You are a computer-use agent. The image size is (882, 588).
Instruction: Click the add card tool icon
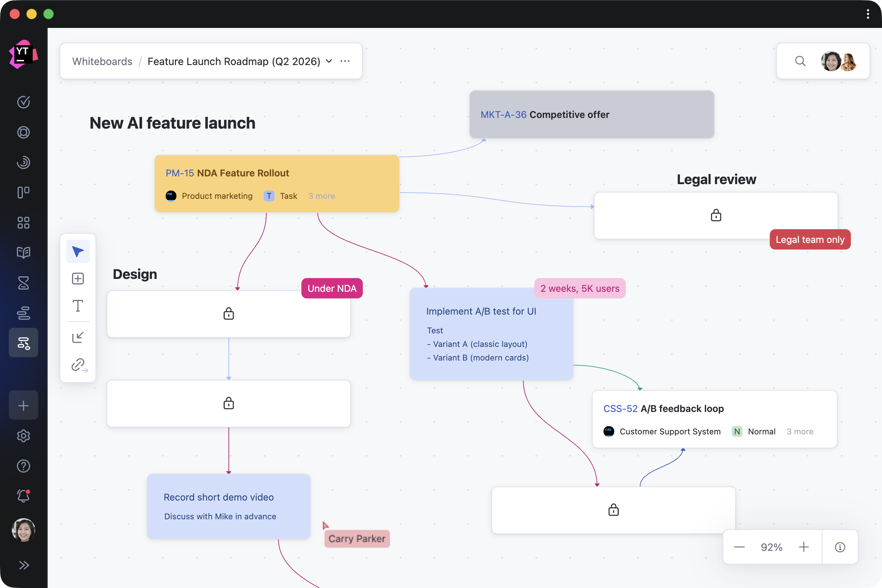[78, 279]
